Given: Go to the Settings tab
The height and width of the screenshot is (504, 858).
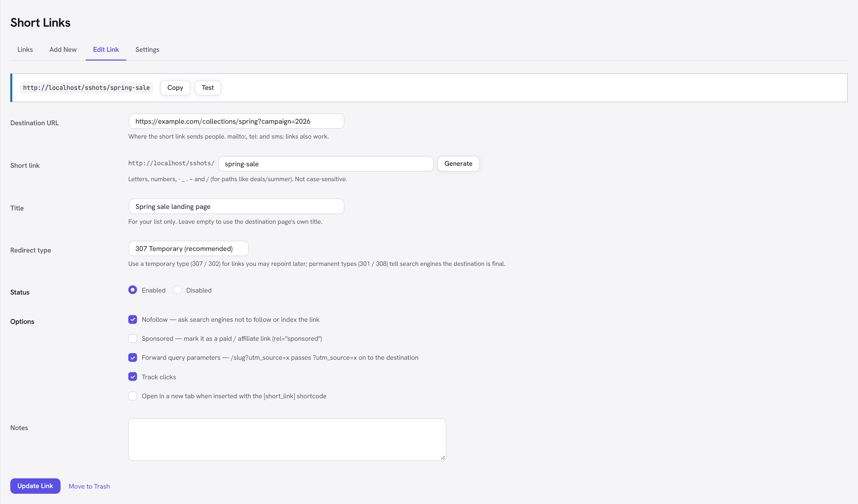Looking at the screenshot, I should pyautogui.click(x=147, y=49).
